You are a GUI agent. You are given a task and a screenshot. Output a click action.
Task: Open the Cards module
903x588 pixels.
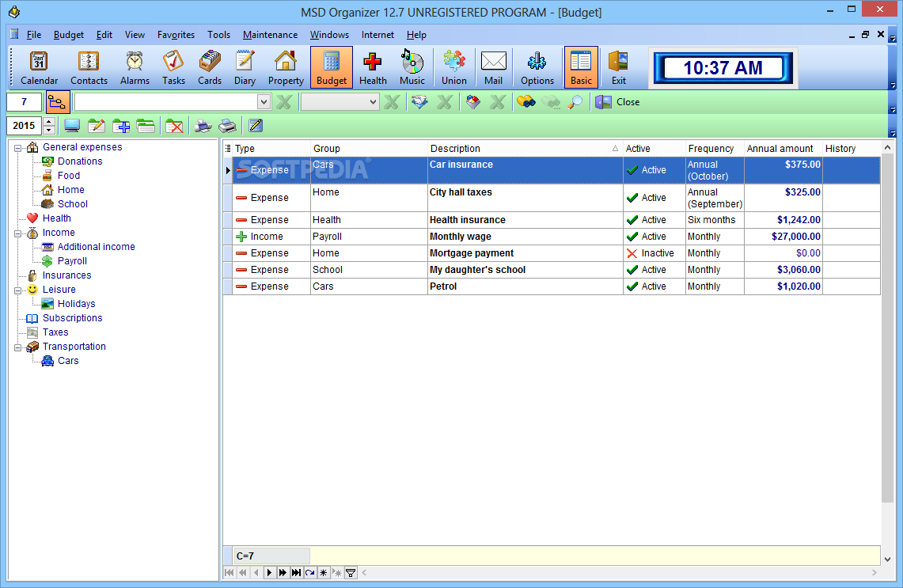click(x=210, y=67)
